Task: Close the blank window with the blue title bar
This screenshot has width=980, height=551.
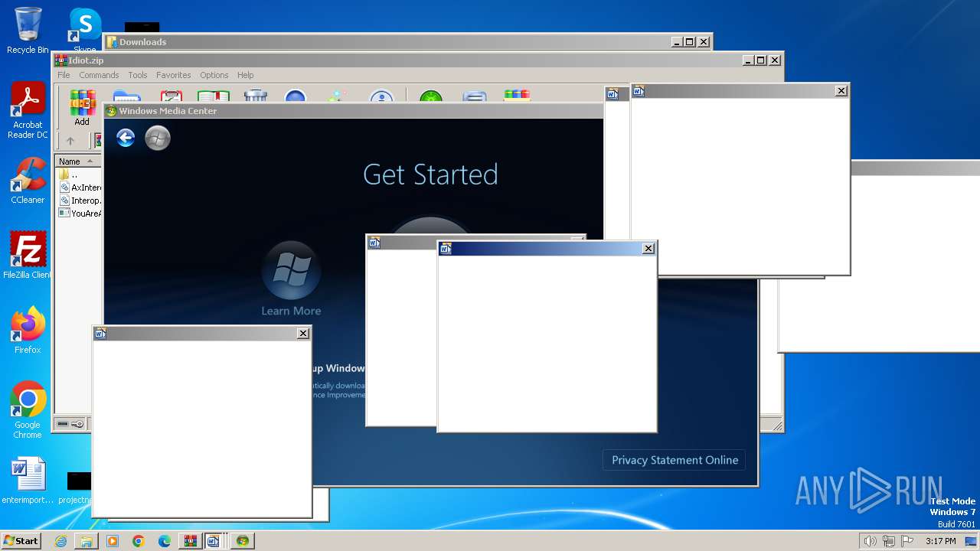Action: click(648, 249)
